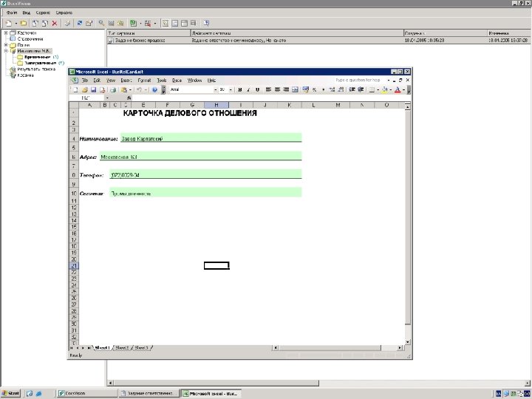Click the Borders icon in Excel toolbar
This screenshot has height=399, width=532.
tap(372, 89)
